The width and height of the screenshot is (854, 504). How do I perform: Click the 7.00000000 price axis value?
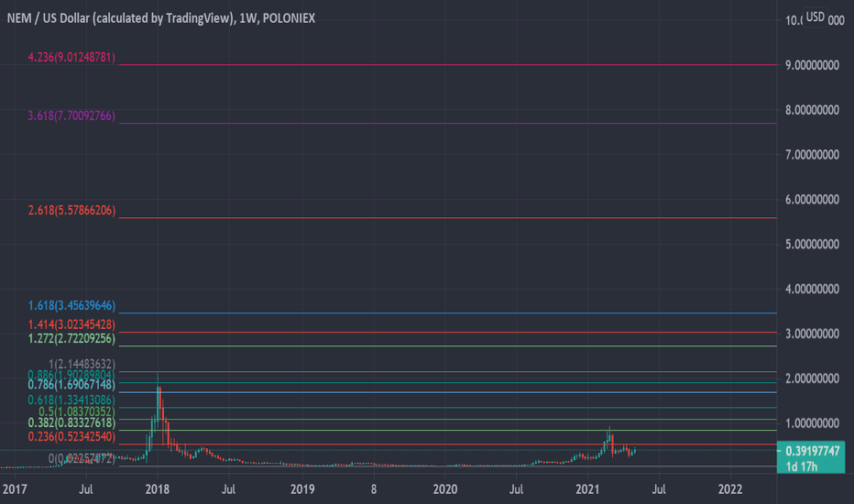812,155
